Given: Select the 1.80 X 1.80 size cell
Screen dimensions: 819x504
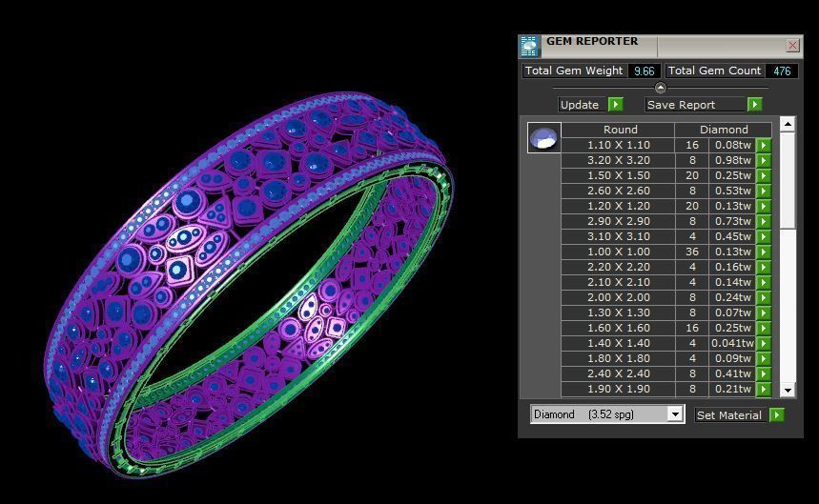Looking at the screenshot, I should point(619,358).
